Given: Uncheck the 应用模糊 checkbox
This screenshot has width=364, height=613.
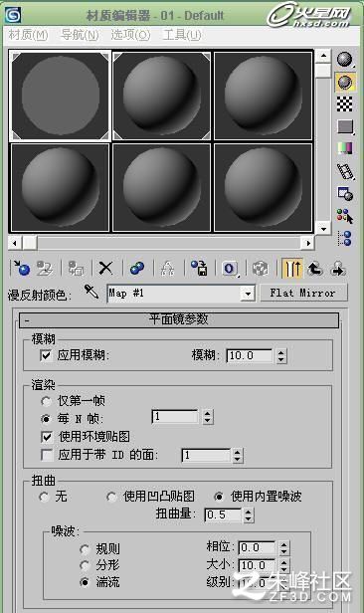Looking at the screenshot, I should tap(46, 355).
